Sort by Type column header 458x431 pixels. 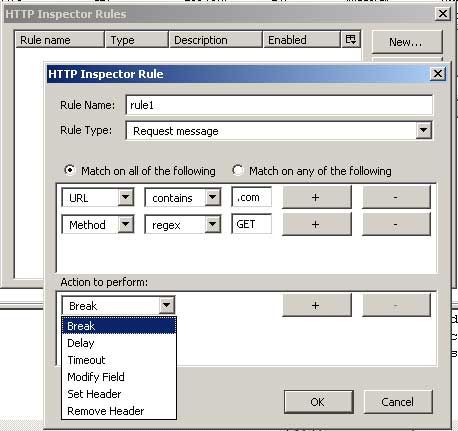point(137,40)
